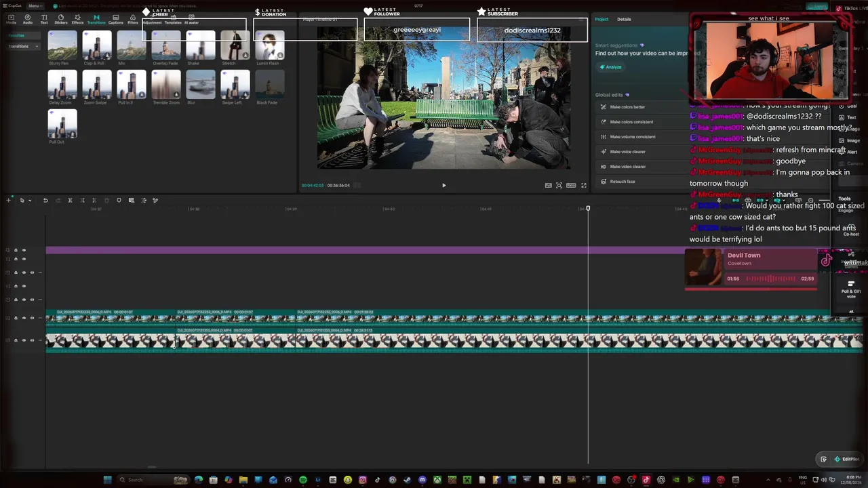This screenshot has height=488, width=868.
Task: Select the Transitions tab
Action: pos(96,19)
